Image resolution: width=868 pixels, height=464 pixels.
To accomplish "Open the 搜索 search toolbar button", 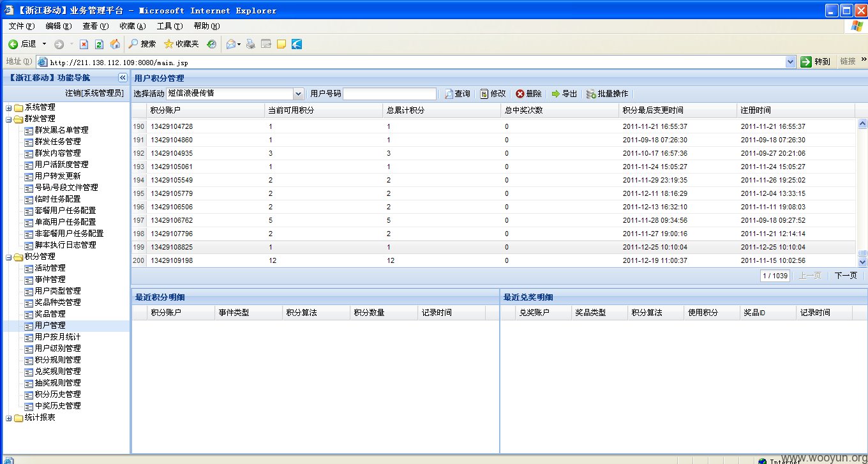I will [142, 44].
